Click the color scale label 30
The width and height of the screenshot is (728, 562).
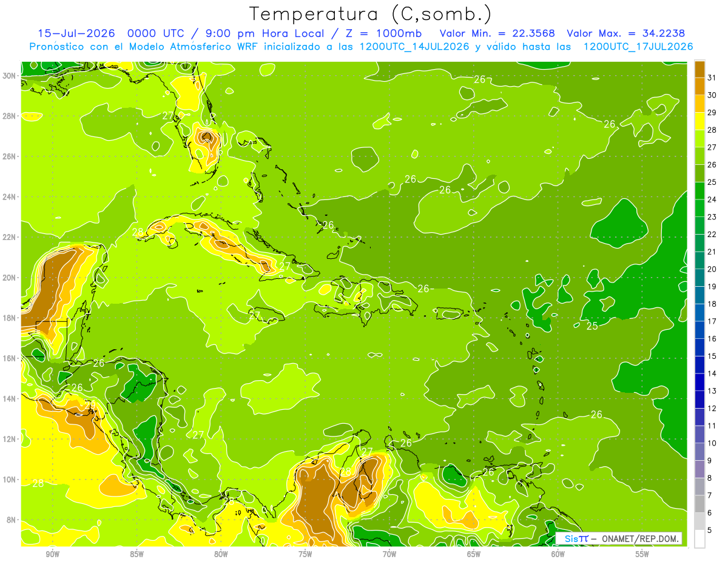712,95
